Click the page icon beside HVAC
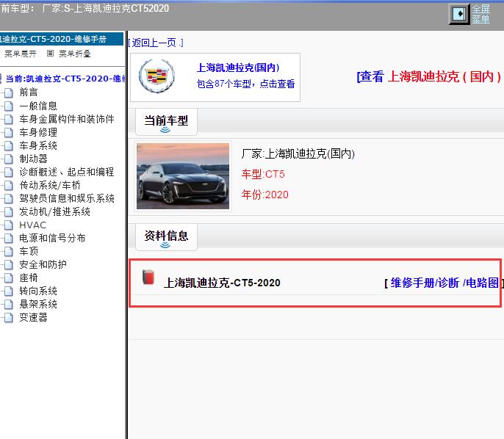 [x=9, y=225]
